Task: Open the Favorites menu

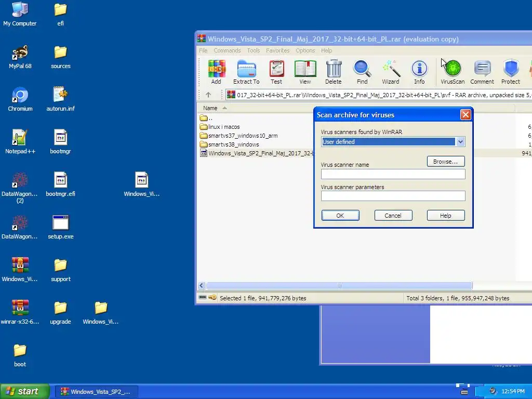Action: coord(277,50)
